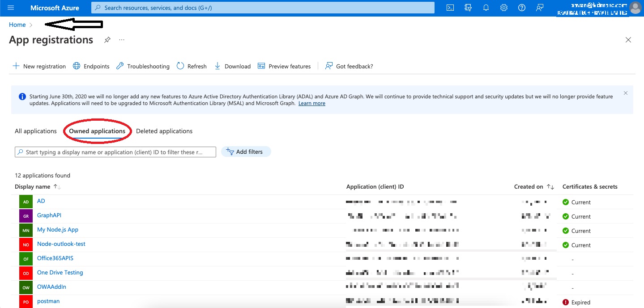Close the App registrations blade

click(x=628, y=40)
